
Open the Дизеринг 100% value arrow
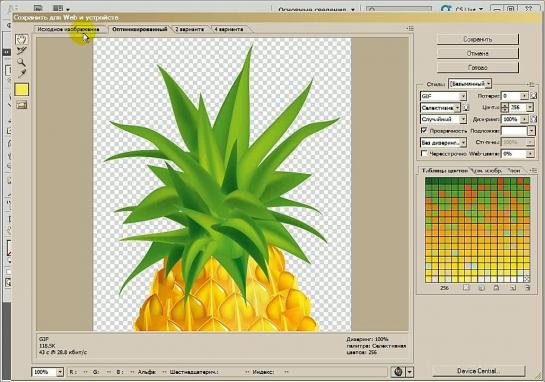click(524, 119)
